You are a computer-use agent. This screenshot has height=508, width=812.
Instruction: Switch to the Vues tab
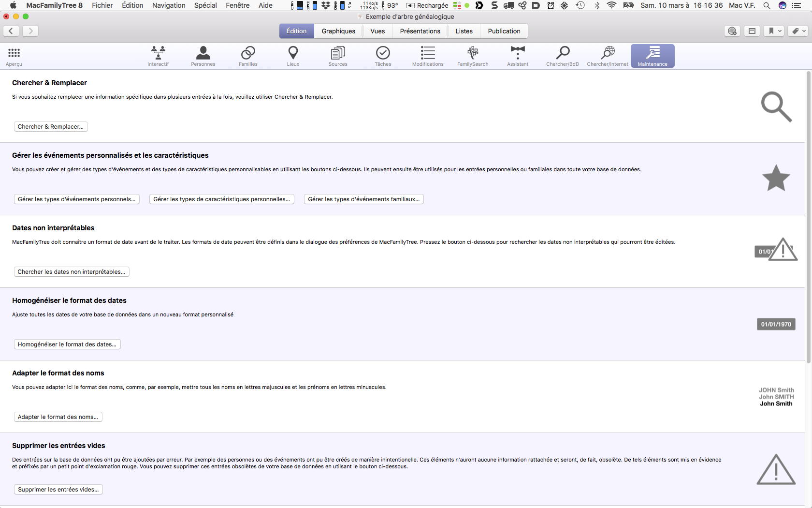coord(377,31)
